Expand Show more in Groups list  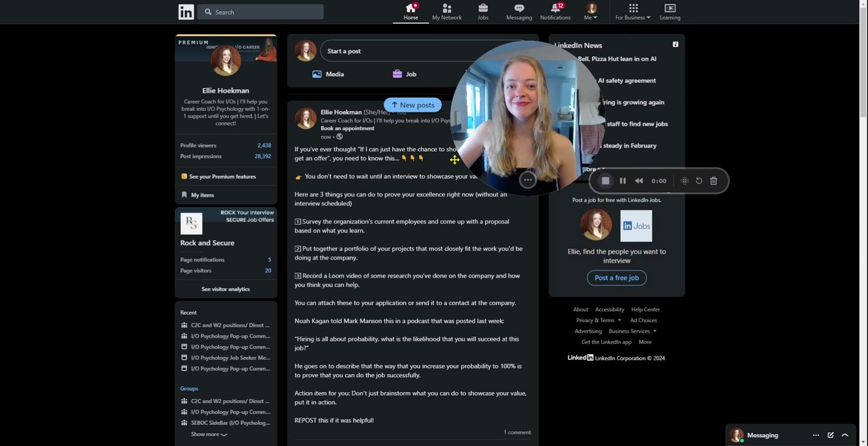coord(209,434)
